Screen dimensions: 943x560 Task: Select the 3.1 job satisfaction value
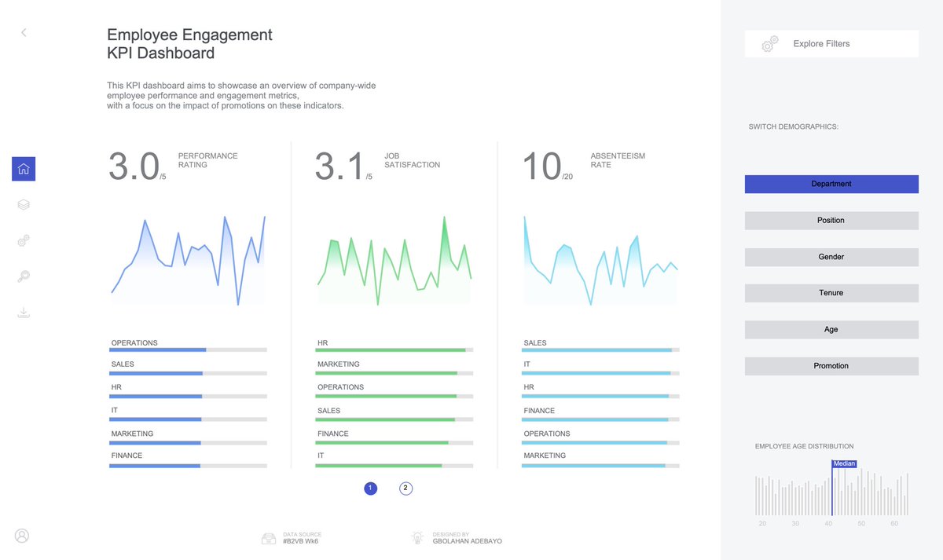pos(340,167)
